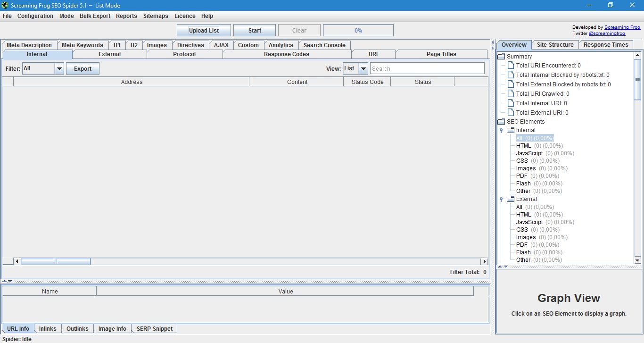Image resolution: width=644 pixels, height=343 pixels.
Task: Click the Upload List button
Action: 204,31
